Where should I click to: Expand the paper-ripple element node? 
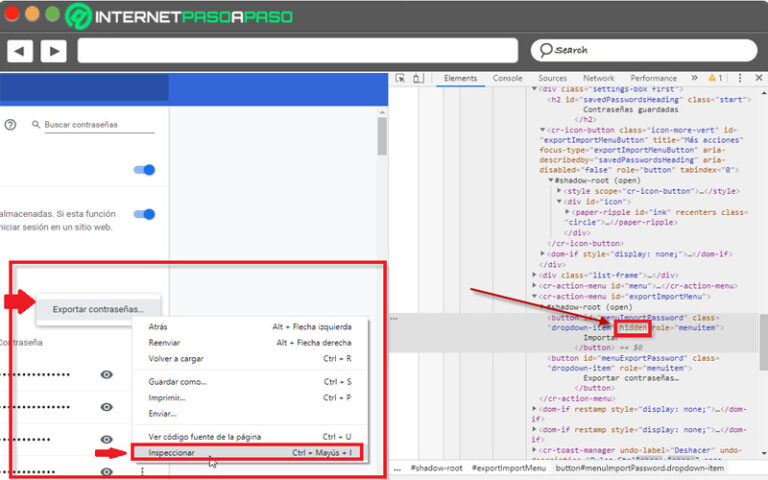click(x=568, y=212)
